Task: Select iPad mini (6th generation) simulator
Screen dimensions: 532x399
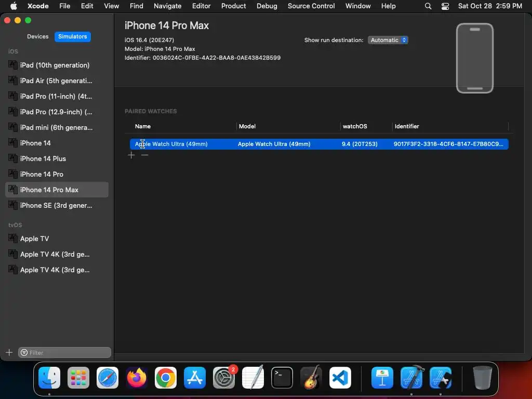Action: 57,128
